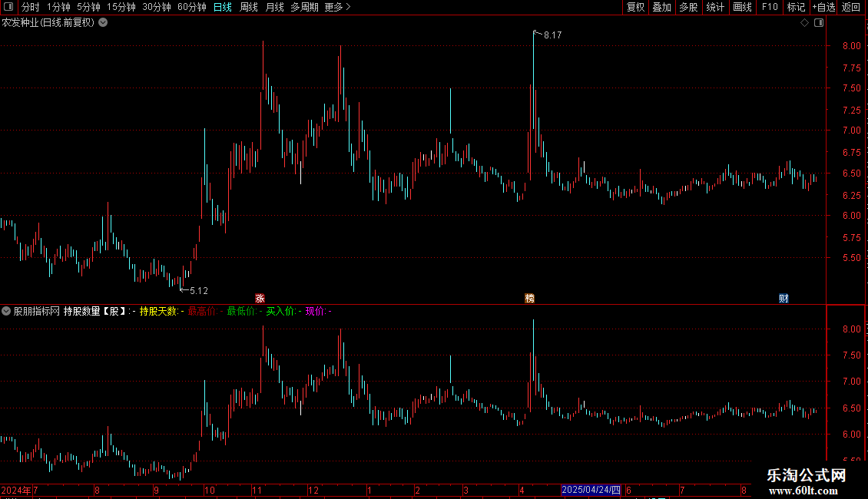Toggle the right side panel icon
This screenshot has height=499, width=868.
(x=819, y=23)
